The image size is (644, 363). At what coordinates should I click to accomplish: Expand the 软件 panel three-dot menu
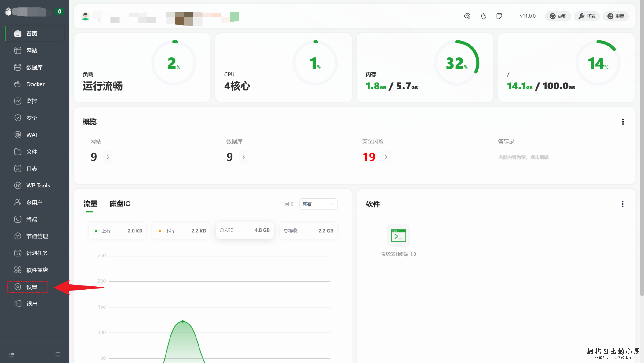tap(622, 204)
